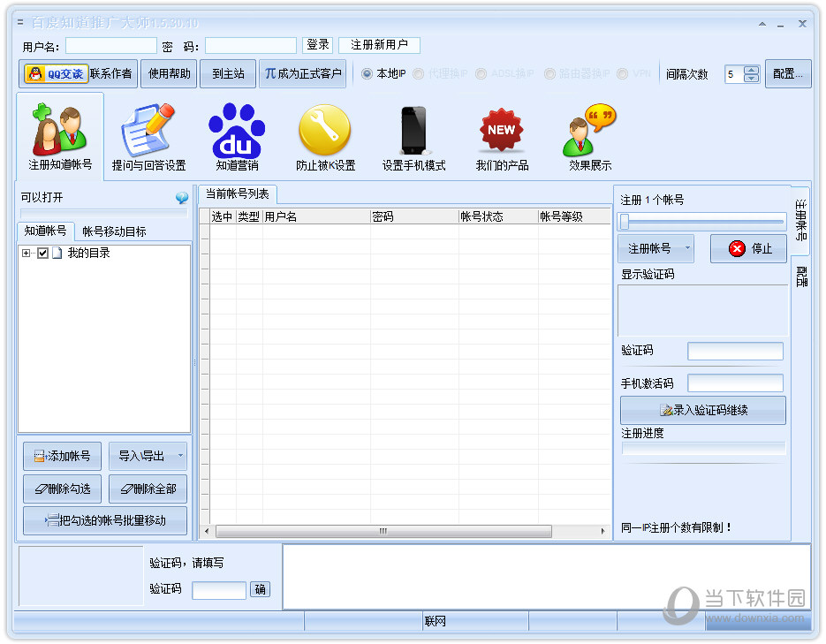
Task: Click the blue help bubble icon
Action: tap(182, 198)
